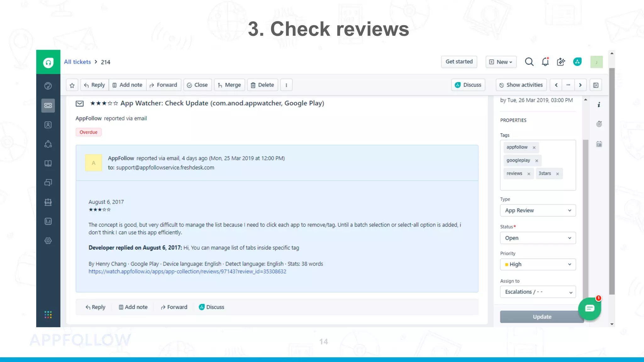Click Add note below the message
The width and height of the screenshot is (644, 362).
tap(133, 307)
